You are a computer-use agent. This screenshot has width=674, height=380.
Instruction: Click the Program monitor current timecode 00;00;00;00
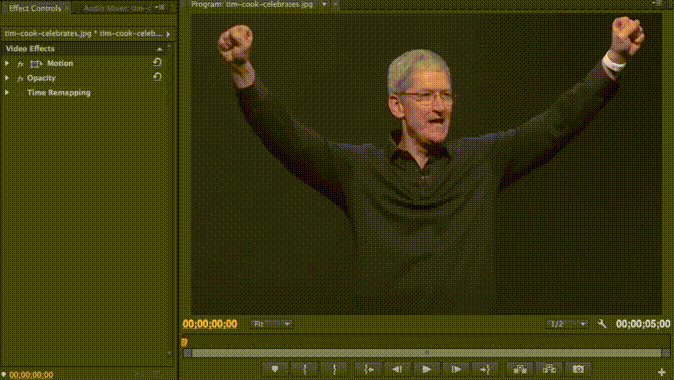click(x=210, y=324)
